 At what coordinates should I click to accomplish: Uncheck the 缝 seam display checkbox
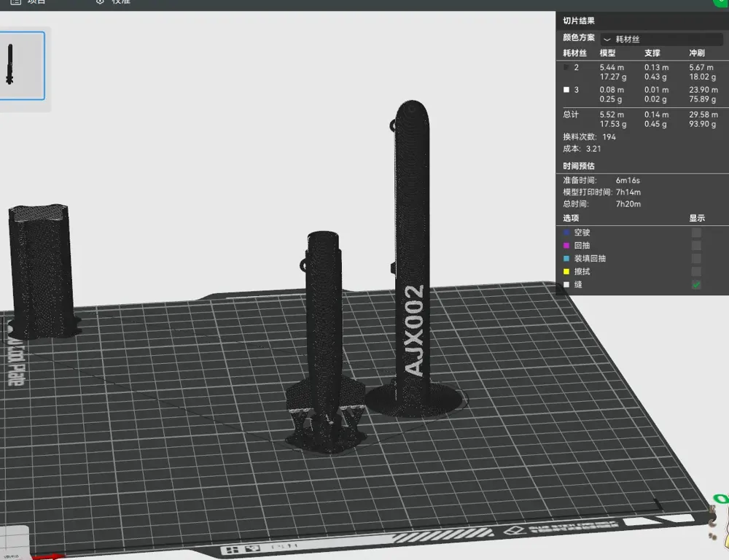[x=696, y=284]
